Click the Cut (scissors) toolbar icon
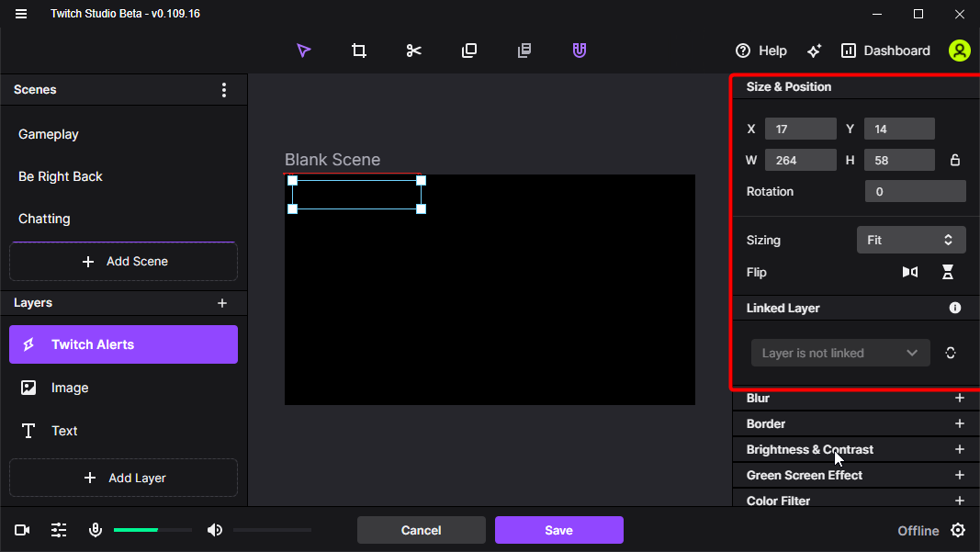Screen dimensions: 980x552 [413, 51]
